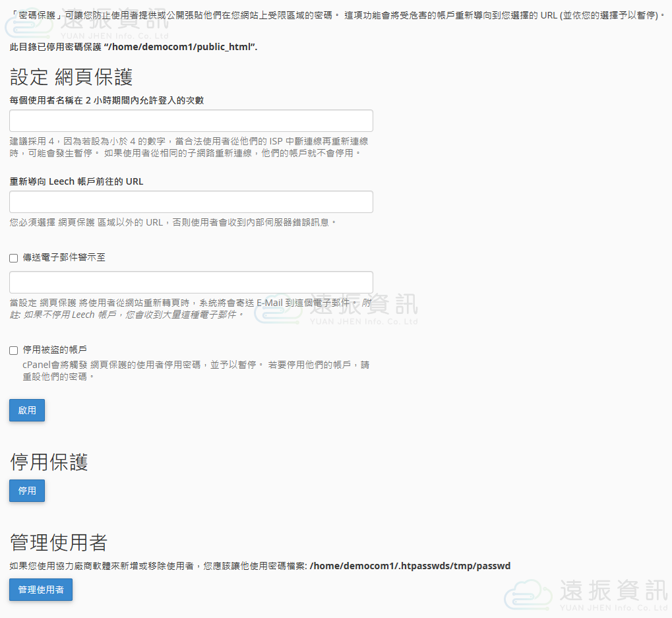Toggle the 停用被盜的帳戶 checkbox
Image resolution: width=672 pixels, height=618 pixels.
[x=14, y=350]
